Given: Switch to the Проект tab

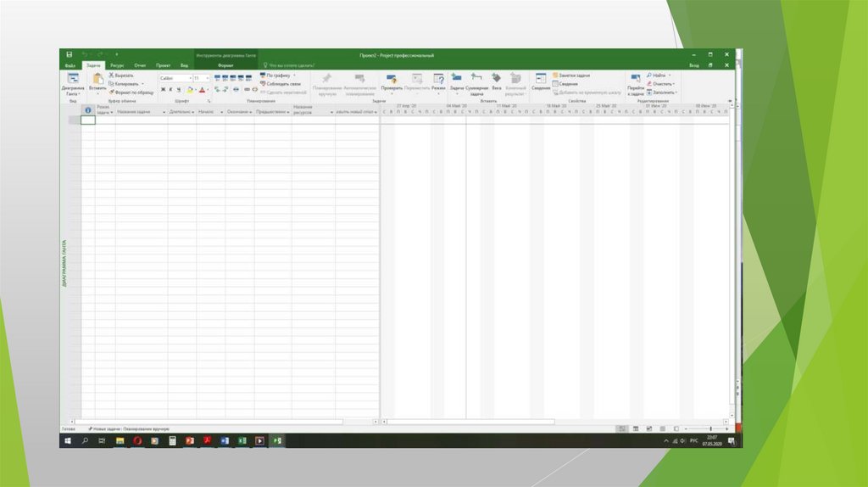Looking at the screenshot, I should (163, 65).
